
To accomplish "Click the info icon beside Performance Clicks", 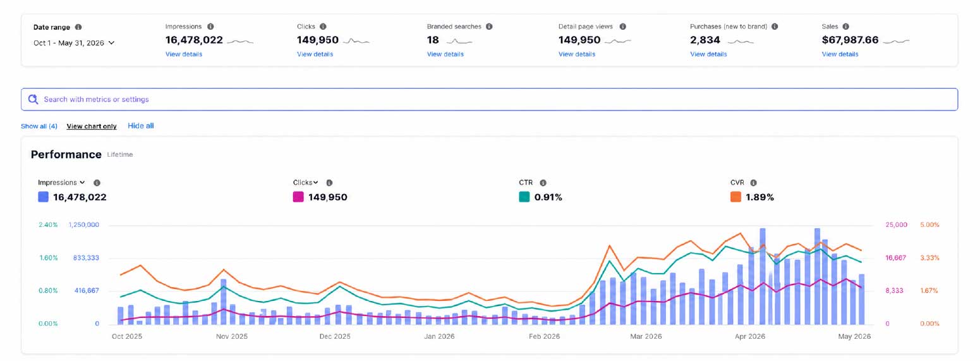I will pyautogui.click(x=329, y=183).
